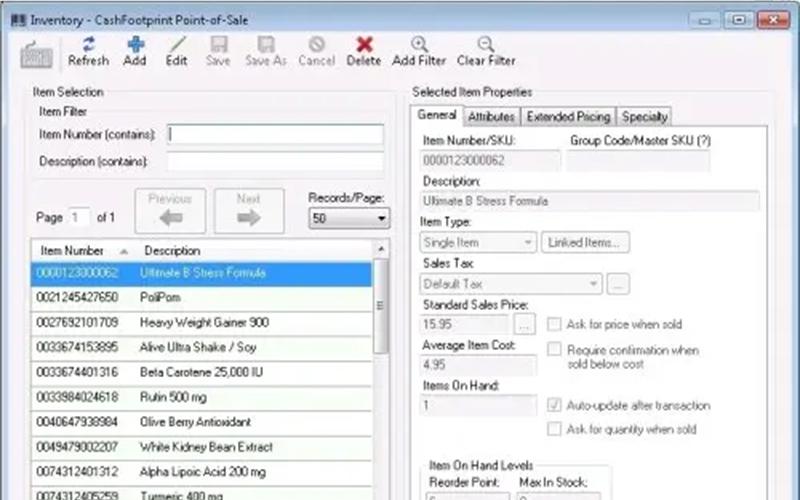The height and width of the screenshot is (500, 800).
Task: Click item number 0021245427650
Action: tap(77, 297)
